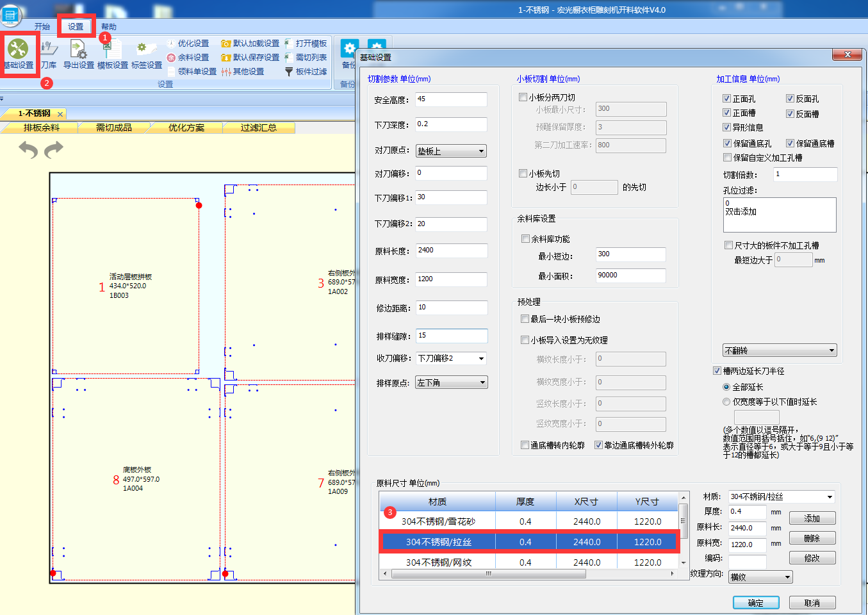The width and height of the screenshot is (868, 615).
Task: Open 导出设置 export settings
Action: click(x=79, y=54)
